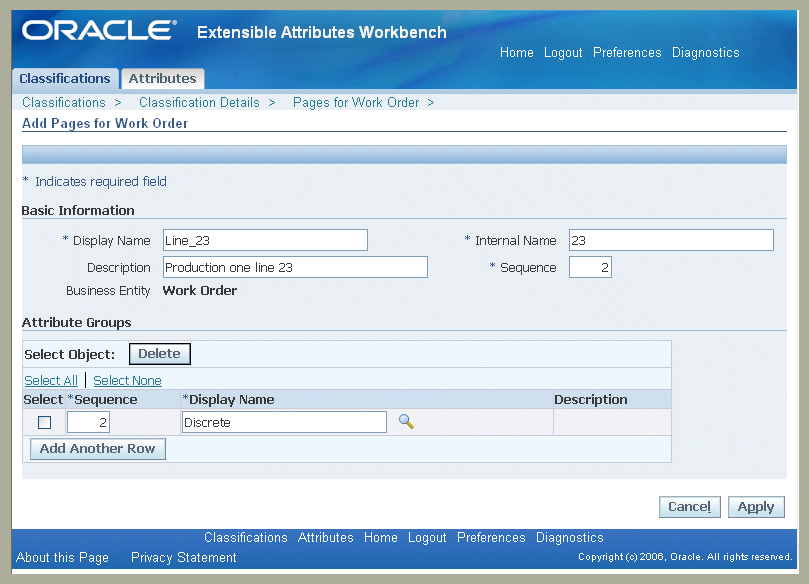
Task: Click the Apply button
Action: tap(756, 507)
